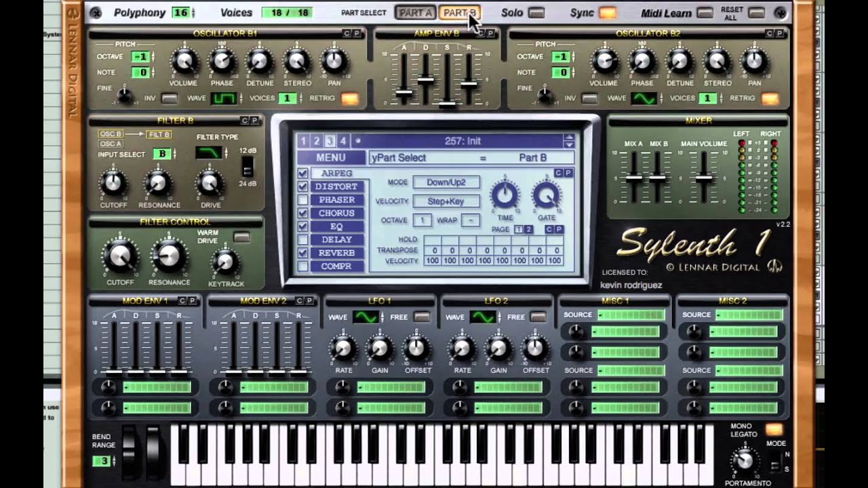Click the C copy button in Oscillator B1 header
Viewport: 868px width, 488px height.
coord(347,33)
